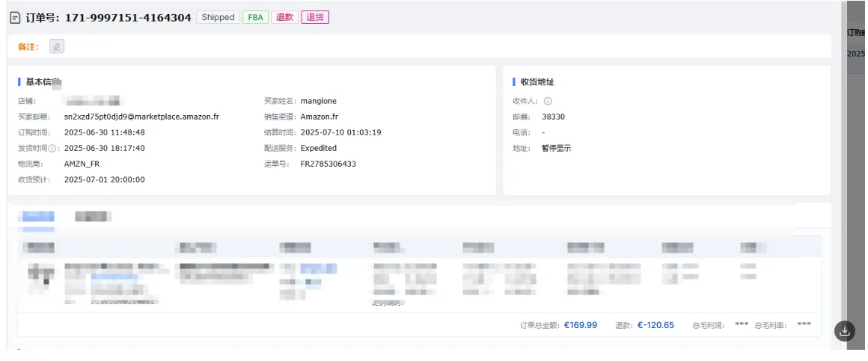This screenshot has height=361, width=868.
Task: Click the vertical scrollbar on the right
Action: coord(843,175)
